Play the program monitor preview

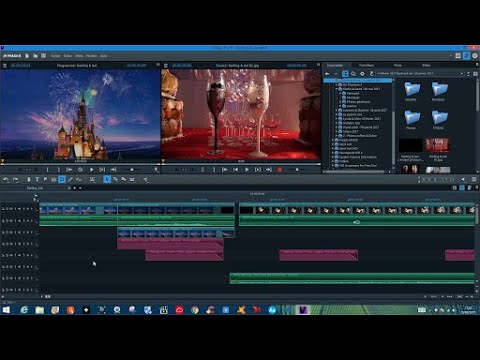click(91, 170)
